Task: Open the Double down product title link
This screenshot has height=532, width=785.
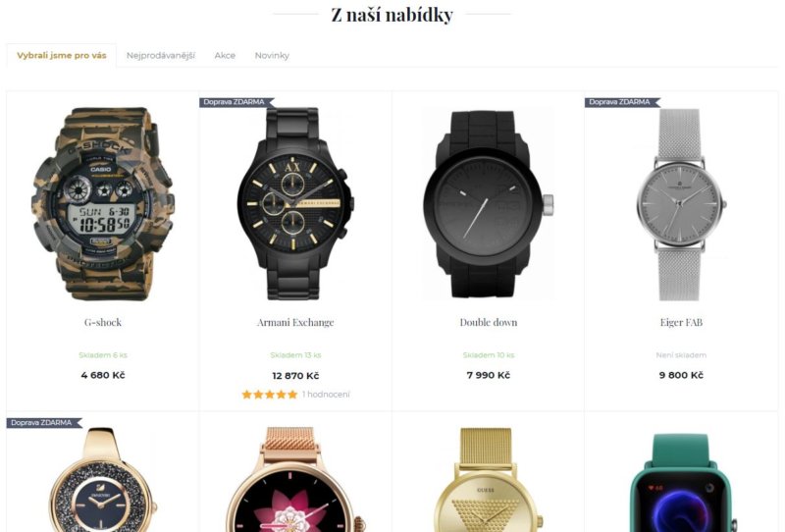Action: tap(489, 322)
